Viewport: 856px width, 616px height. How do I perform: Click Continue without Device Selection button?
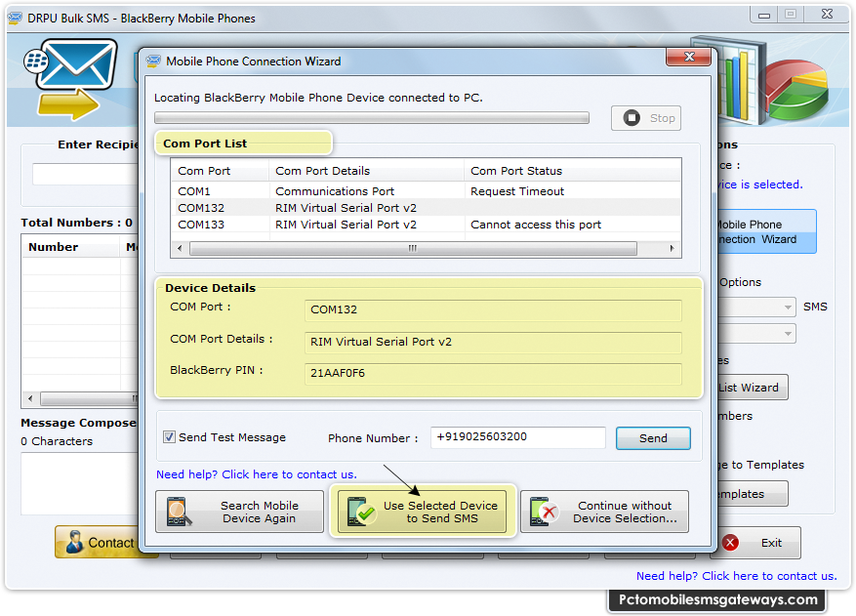pos(604,512)
